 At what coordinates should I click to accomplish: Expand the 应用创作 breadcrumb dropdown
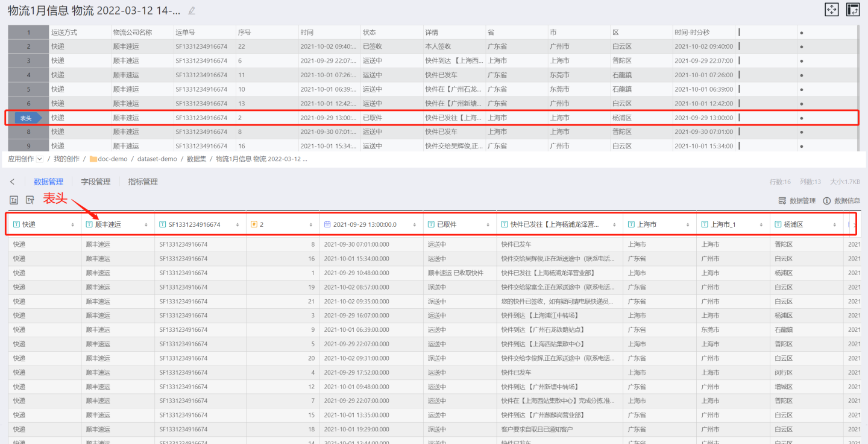tap(40, 159)
